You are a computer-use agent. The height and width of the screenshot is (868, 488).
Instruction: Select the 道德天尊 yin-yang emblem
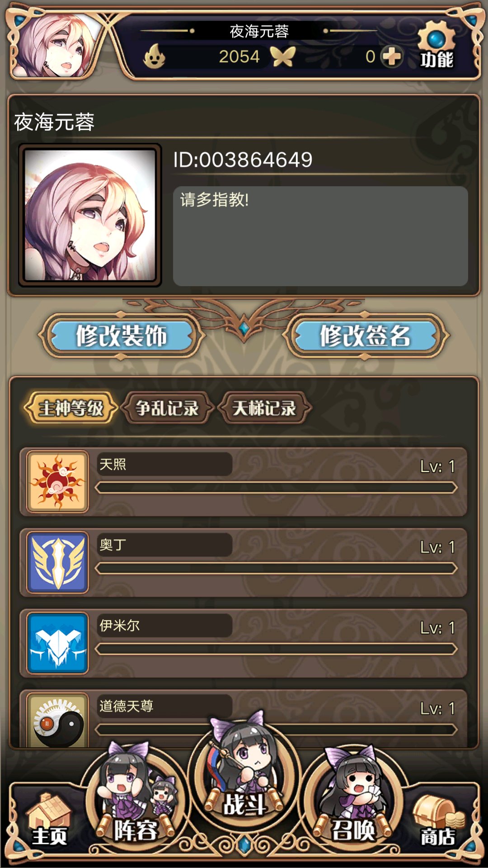point(57,720)
